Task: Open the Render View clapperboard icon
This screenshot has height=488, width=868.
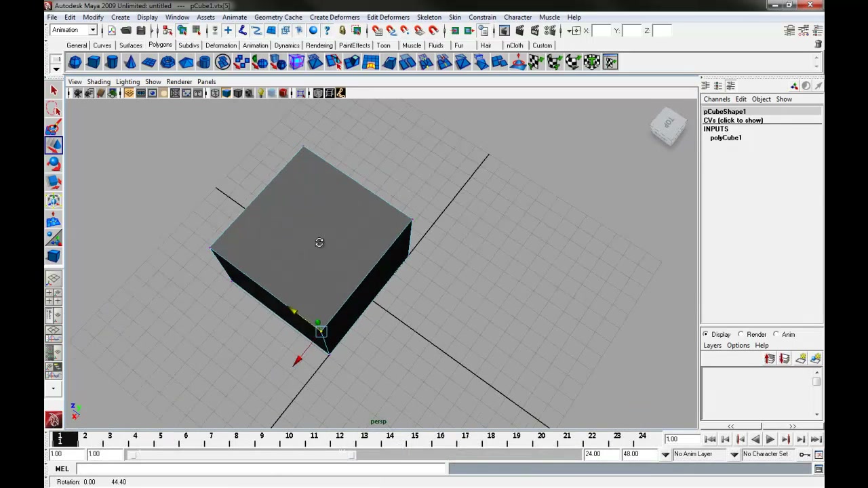Action: [x=504, y=30]
